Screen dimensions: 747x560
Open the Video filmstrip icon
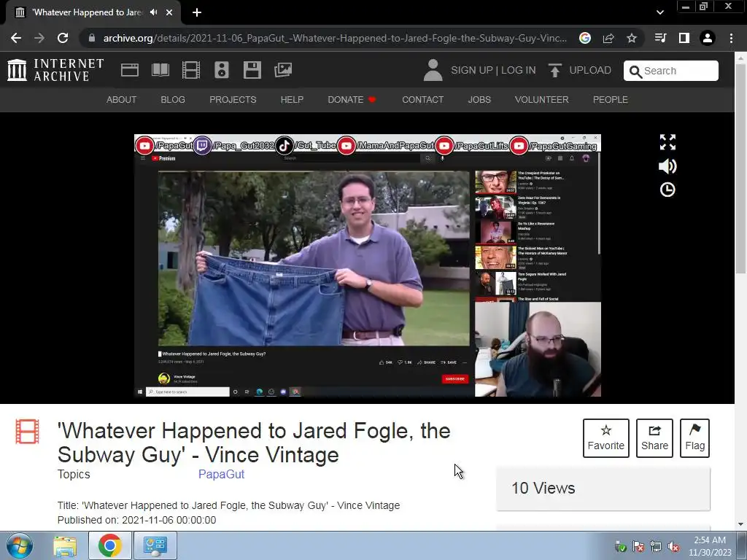coord(191,70)
